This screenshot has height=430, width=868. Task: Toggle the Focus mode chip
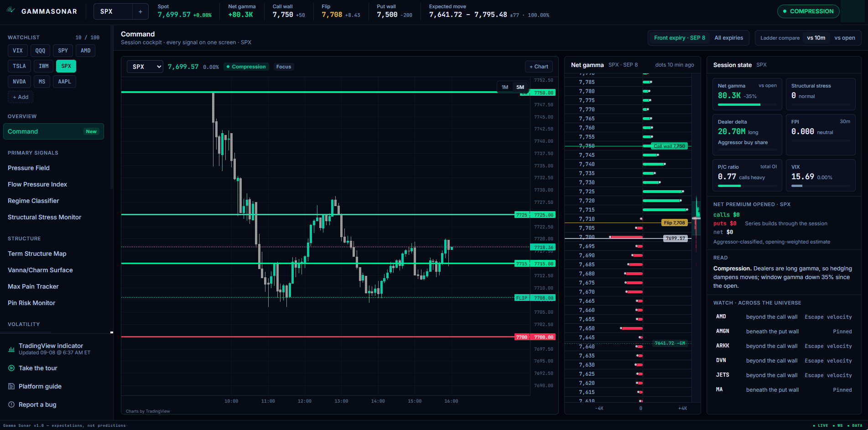coord(283,67)
